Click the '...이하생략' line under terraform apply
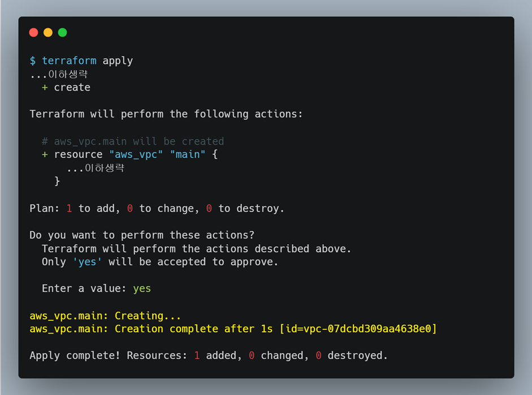This screenshot has width=532, height=395. click(59, 74)
